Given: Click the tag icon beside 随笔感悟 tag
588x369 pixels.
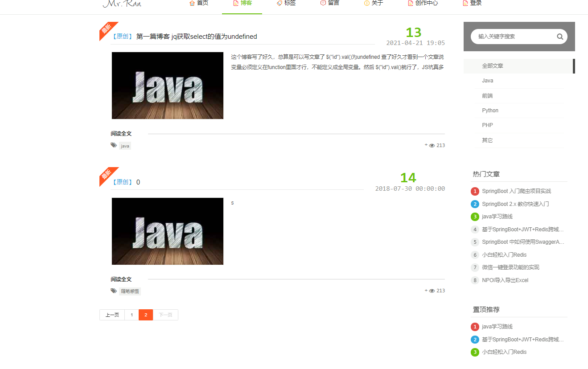Looking at the screenshot, I should coord(114,291).
